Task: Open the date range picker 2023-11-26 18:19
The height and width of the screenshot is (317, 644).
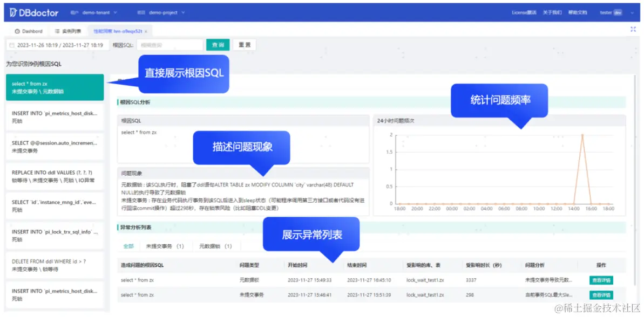Action: click(x=58, y=45)
